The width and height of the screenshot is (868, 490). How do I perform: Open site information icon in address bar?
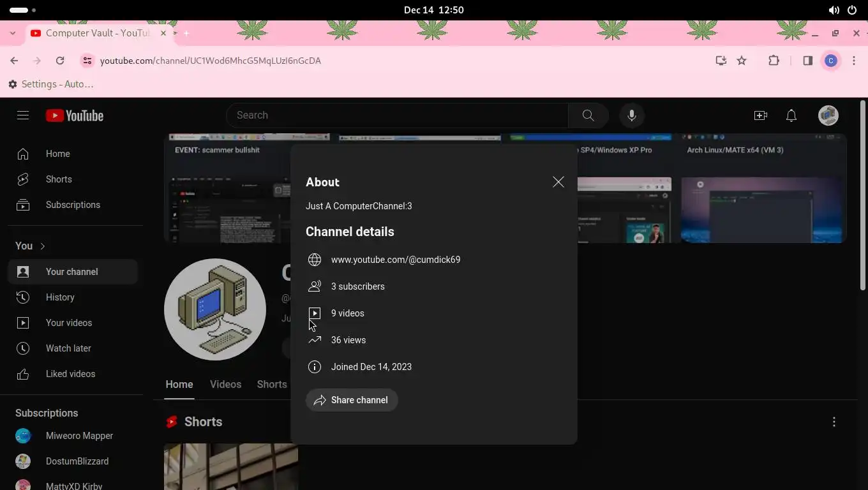click(x=87, y=61)
